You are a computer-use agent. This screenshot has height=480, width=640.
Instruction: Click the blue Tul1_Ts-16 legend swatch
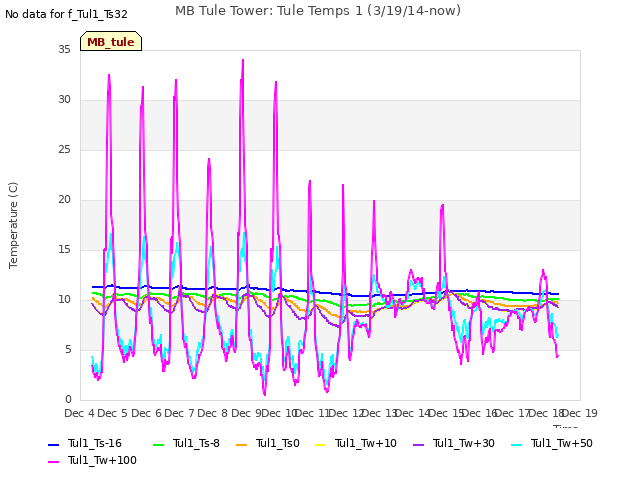coord(53,444)
